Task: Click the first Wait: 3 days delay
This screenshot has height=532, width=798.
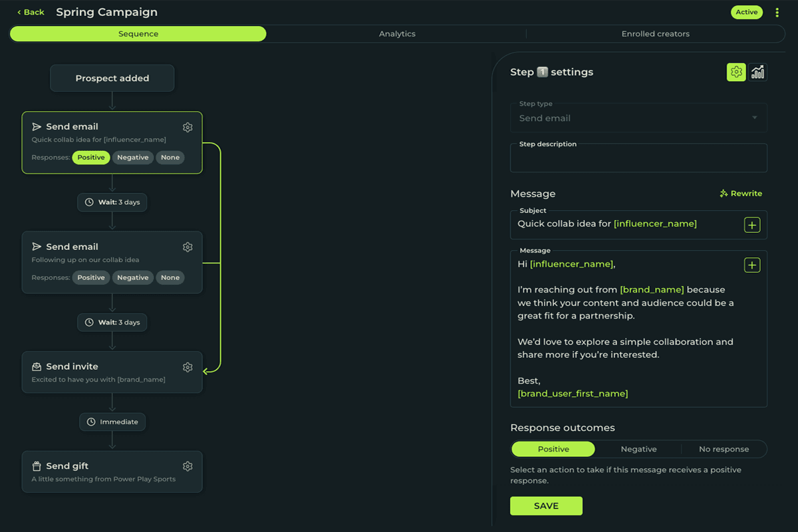Action: (112, 202)
